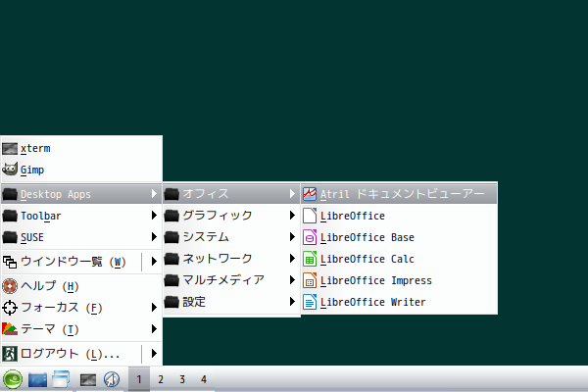This screenshot has width=588, height=392.
Task: Open the web browser taskbar icon
Action: [x=112, y=379]
